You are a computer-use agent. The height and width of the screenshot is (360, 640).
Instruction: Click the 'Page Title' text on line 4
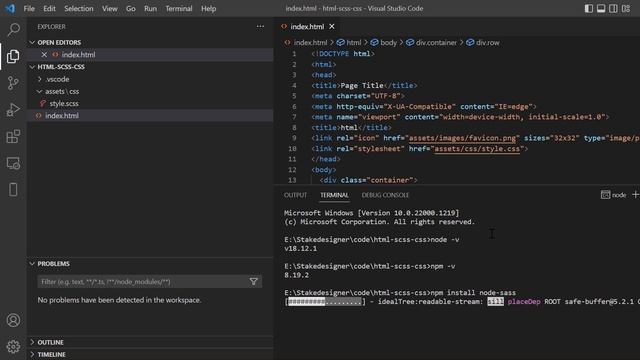click(x=362, y=86)
